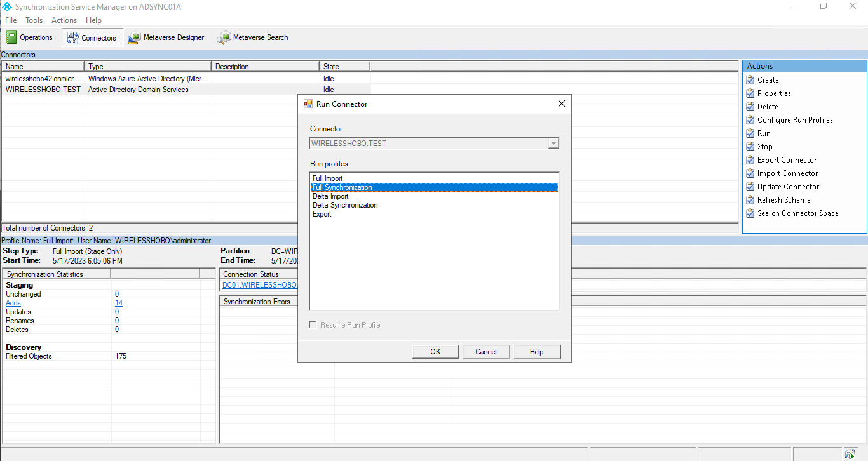Image resolution: width=868 pixels, height=461 pixels.
Task: Click the Search Connector Space action icon
Action: point(750,213)
